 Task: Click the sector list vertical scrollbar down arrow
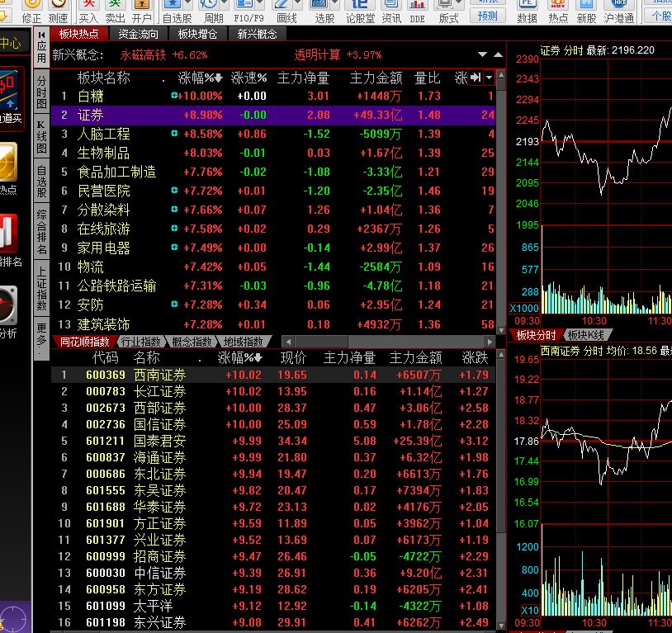501,330
